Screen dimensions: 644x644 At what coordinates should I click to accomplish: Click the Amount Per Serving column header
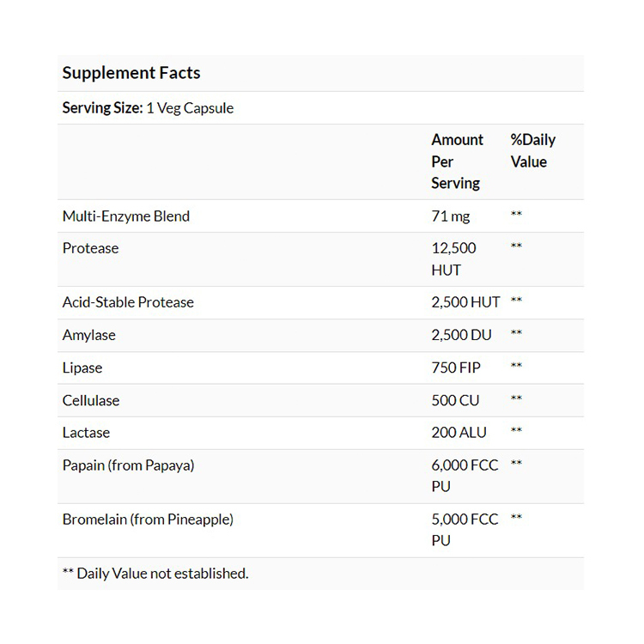457,161
